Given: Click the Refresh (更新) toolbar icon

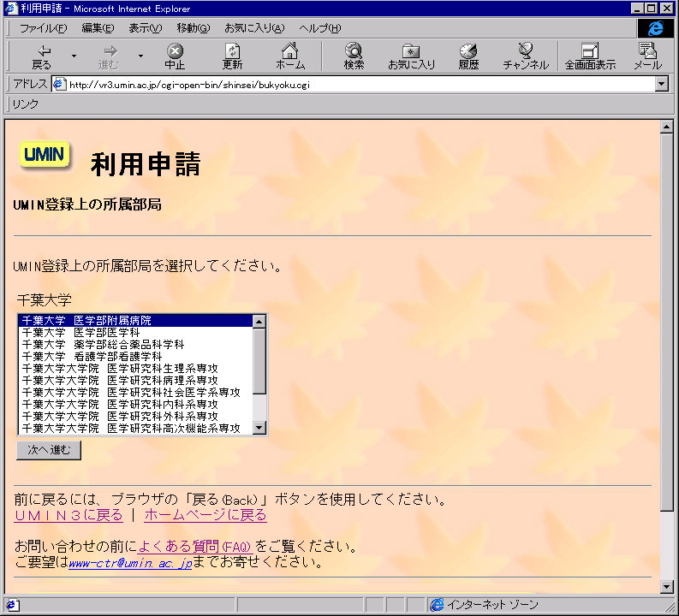Looking at the screenshot, I should point(232,56).
